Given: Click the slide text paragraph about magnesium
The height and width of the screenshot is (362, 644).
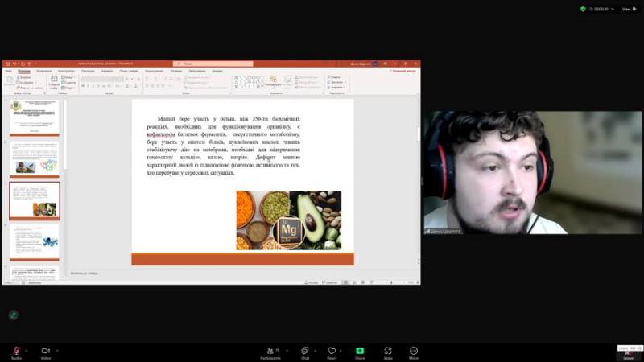Looking at the screenshot, I should pos(224,146).
